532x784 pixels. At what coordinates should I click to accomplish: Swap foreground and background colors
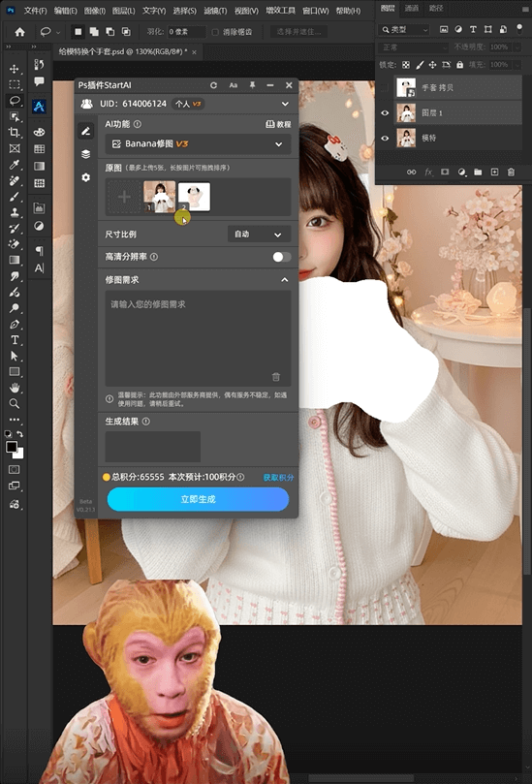(x=20, y=434)
